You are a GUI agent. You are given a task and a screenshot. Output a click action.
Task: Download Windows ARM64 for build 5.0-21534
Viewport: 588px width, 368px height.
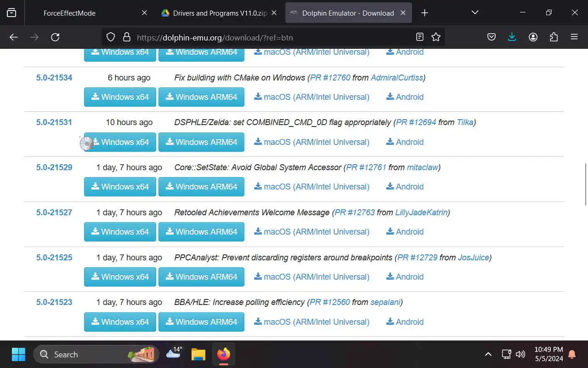(201, 97)
